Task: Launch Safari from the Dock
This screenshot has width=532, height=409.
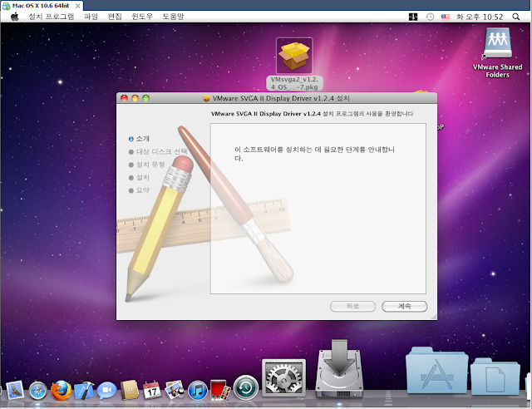Action: tap(37, 391)
